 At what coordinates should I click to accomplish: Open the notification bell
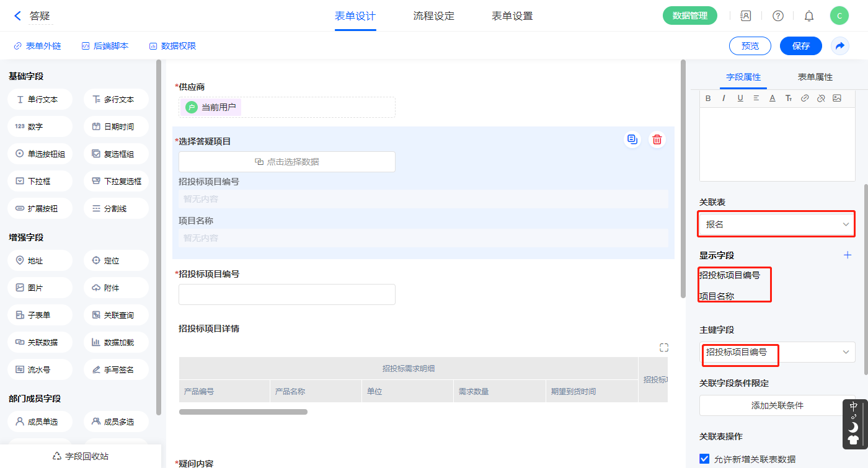(808, 16)
